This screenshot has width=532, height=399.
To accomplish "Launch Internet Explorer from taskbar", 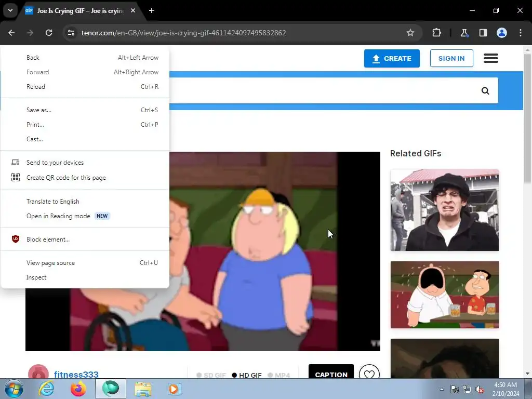I will point(46,389).
